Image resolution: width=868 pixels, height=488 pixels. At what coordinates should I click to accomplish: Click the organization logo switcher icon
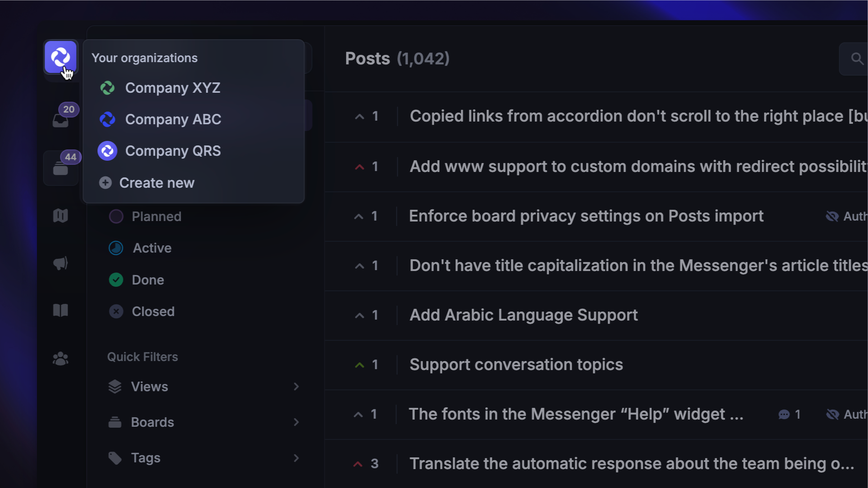pyautogui.click(x=60, y=57)
